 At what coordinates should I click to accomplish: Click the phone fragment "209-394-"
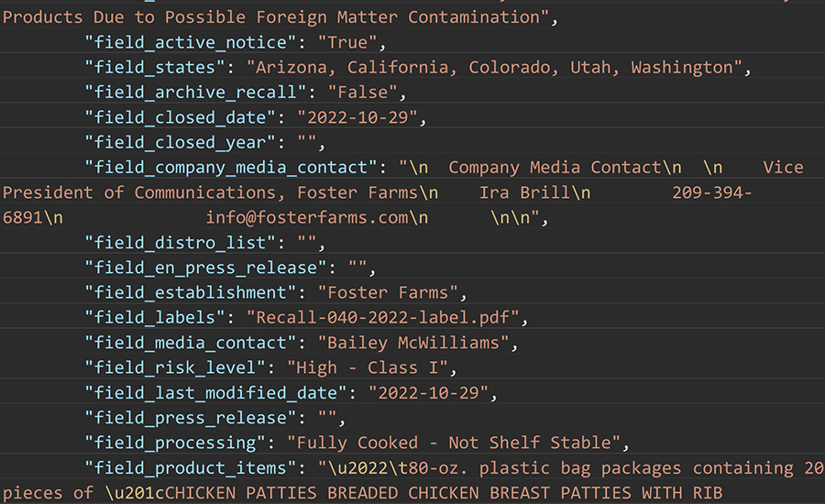pyautogui.click(x=712, y=192)
